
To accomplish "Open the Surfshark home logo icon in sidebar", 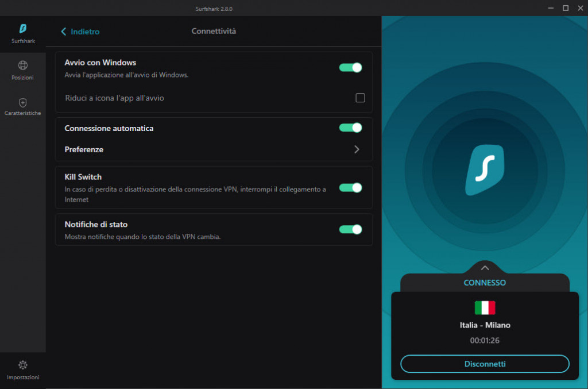I will click(x=23, y=29).
